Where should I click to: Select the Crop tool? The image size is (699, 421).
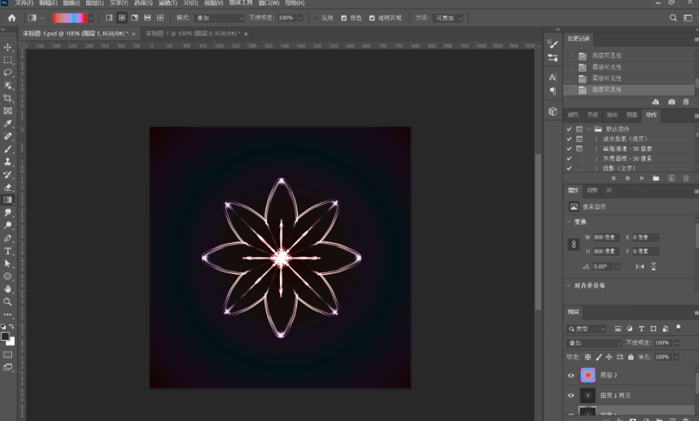point(8,98)
